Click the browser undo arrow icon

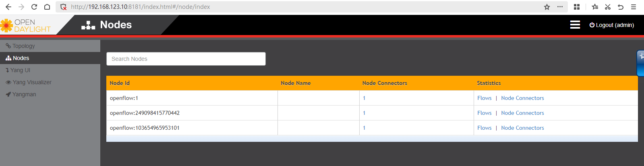coord(621,7)
